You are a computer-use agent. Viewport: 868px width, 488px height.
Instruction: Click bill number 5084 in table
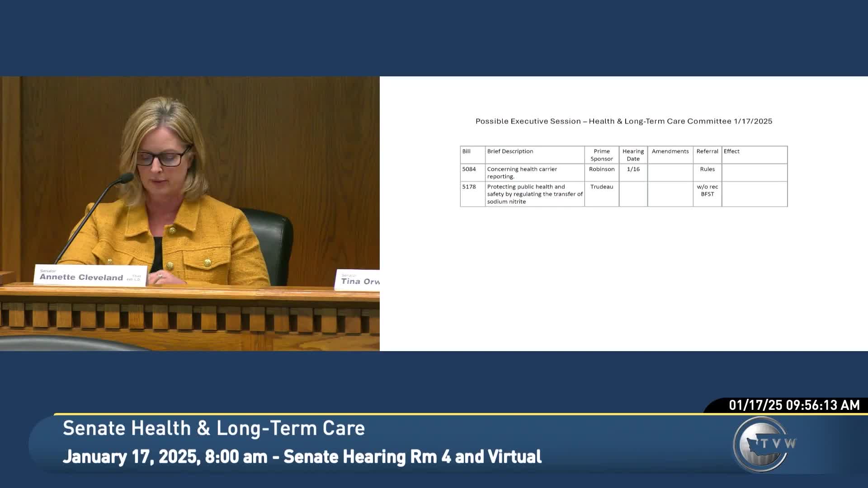469,169
